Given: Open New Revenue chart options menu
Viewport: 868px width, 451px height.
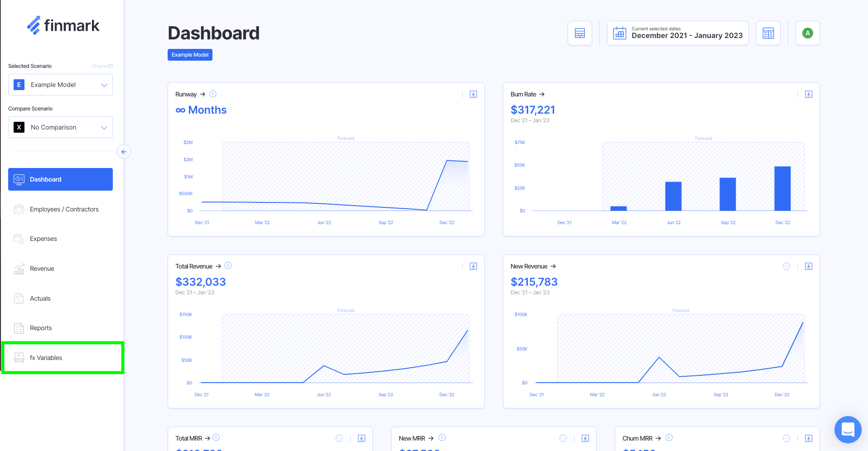Looking at the screenshot, I should [x=786, y=266].
